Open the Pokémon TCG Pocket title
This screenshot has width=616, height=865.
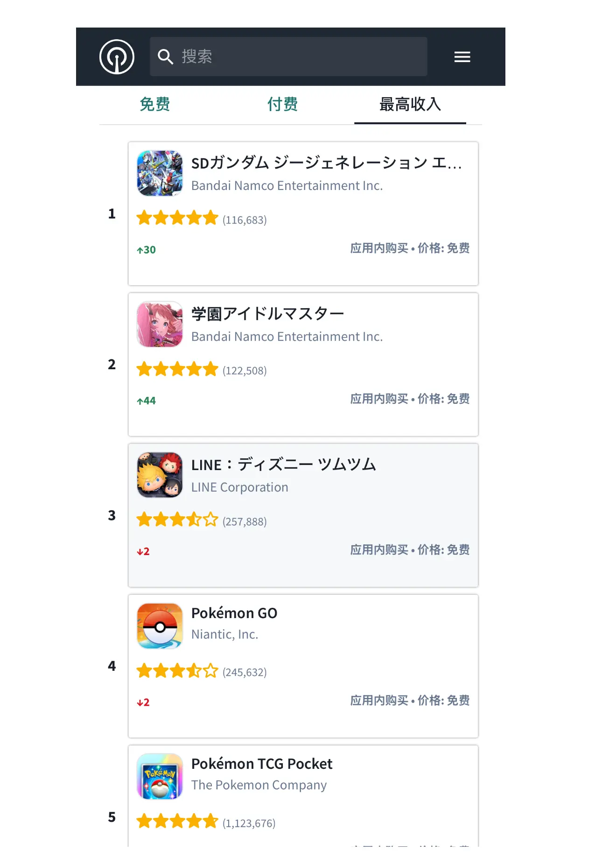click(x=262, y=764)
